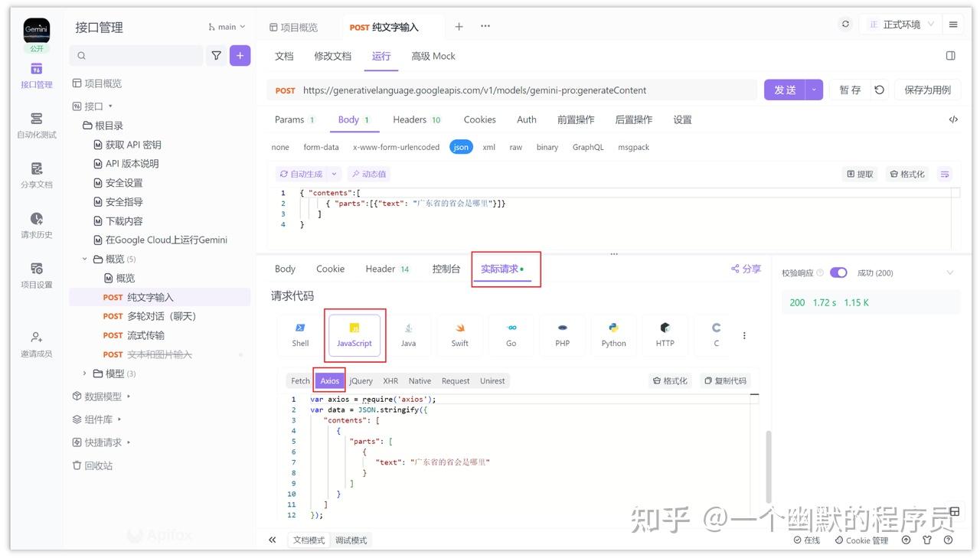Switch to the Headers tab
The width and height of the screenshot is (980, 558).
[410, 119]
